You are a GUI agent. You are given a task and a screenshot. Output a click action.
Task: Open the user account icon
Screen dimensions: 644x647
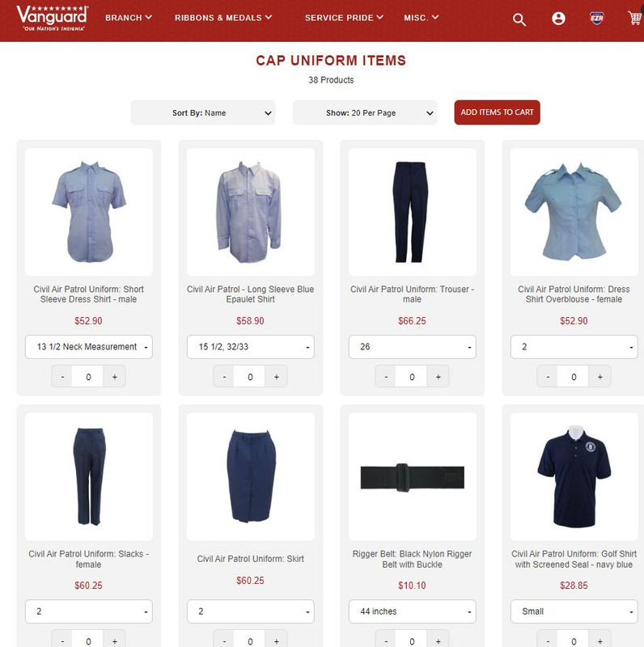point(558,18)
